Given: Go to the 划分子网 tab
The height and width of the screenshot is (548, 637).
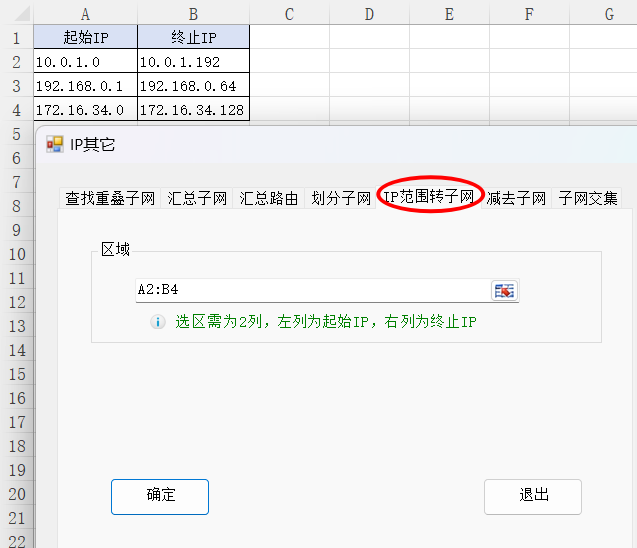Looking at the screenshot, I should pyautogui.click(x=341, y=198).
